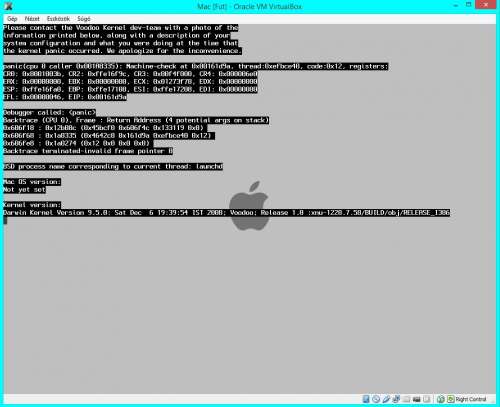Click the 'Debugger called: <panic>' line
The image size is (500, 407).
coord(49,112)
